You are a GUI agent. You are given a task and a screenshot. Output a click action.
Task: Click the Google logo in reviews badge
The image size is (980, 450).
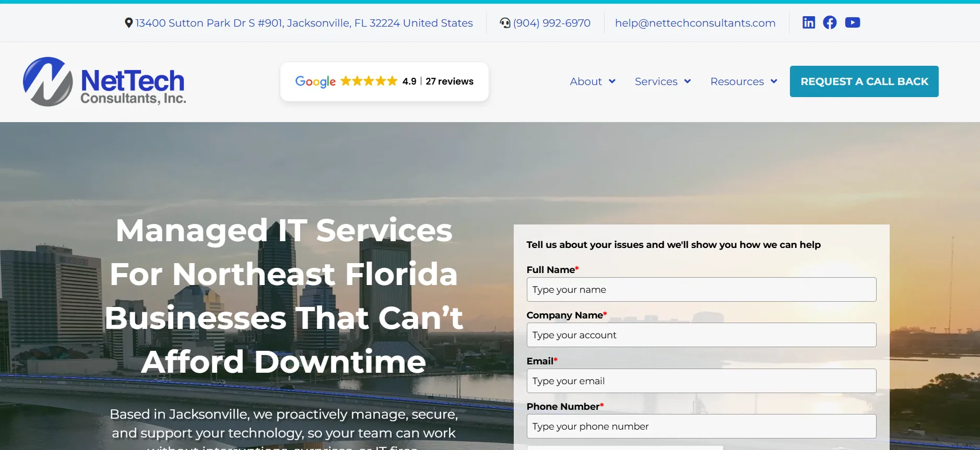coord(315,81)
